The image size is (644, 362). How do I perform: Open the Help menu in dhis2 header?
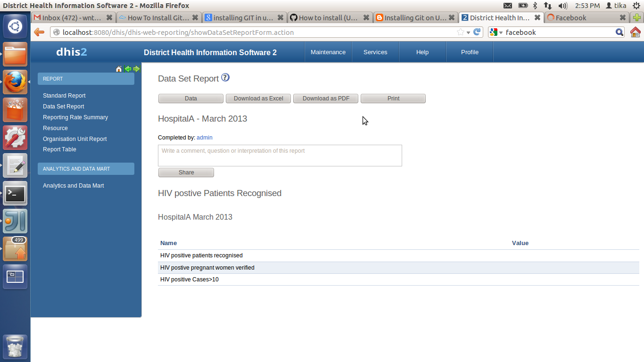point(422,52)
